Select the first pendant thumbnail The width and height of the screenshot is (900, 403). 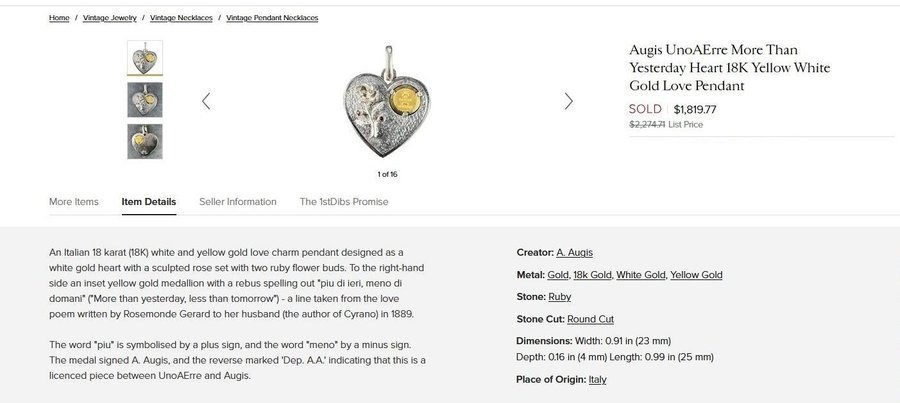click(x=145, y=58)
